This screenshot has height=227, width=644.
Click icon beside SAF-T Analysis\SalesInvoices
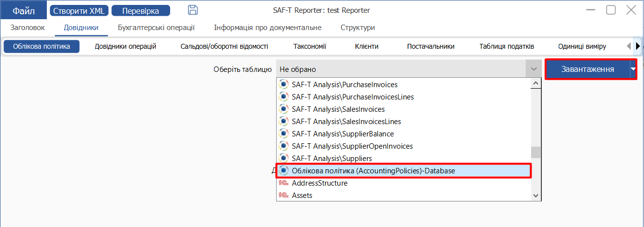pyautogui.click(x=284, y=109)
